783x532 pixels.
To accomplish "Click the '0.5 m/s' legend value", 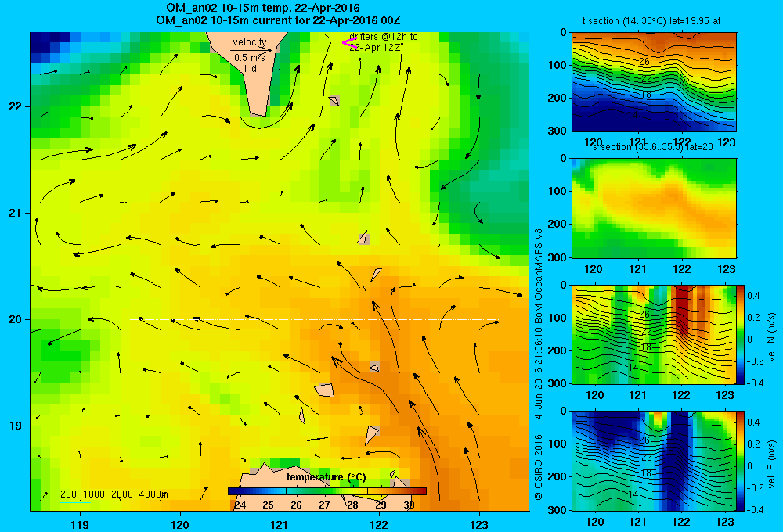I will [x=249, y=58].
